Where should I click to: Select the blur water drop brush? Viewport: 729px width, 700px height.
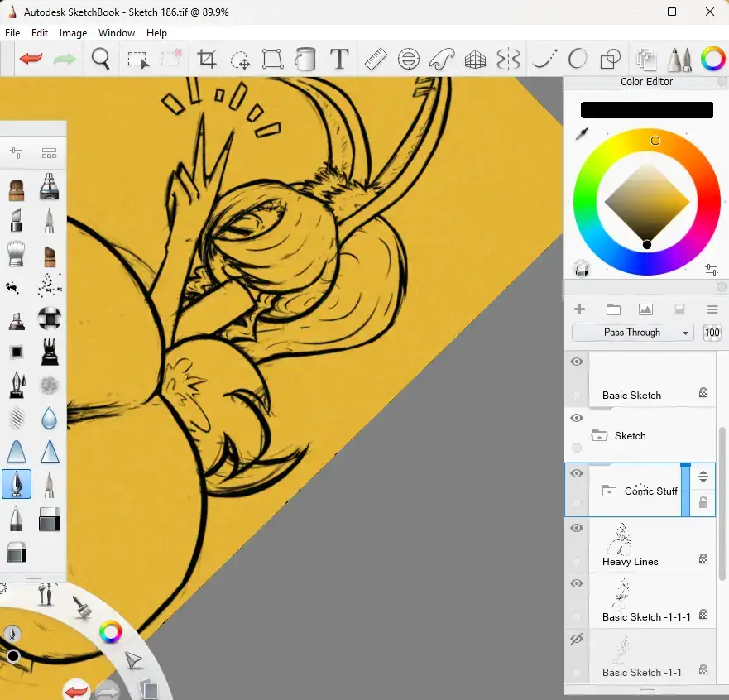(x=49, y=417)
